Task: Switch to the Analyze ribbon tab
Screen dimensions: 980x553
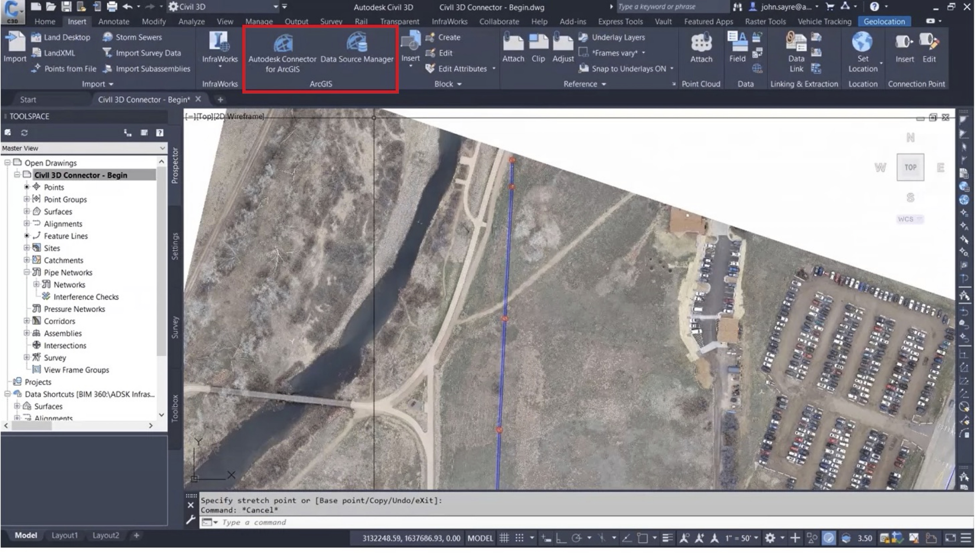Action: [192, 22]
